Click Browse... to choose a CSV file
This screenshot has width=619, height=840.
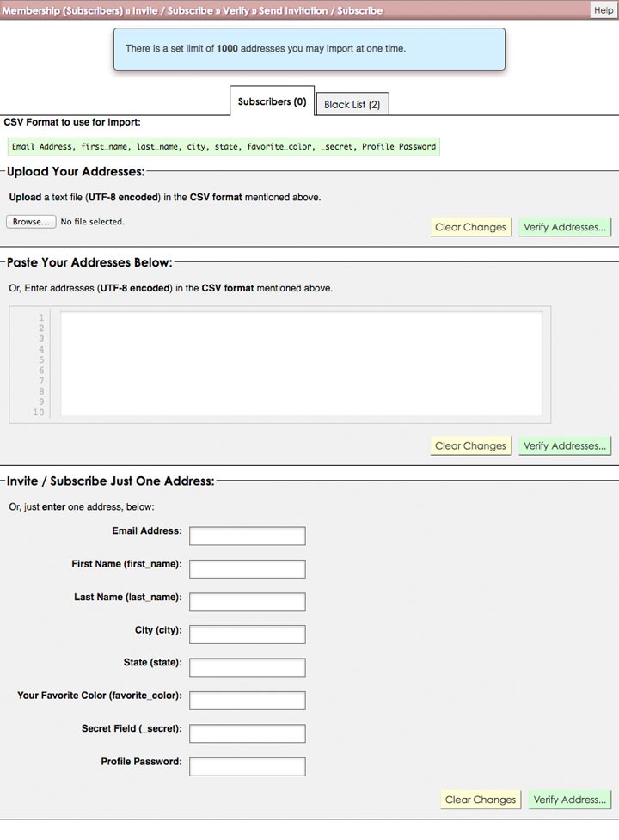click(x=31, y=222)
